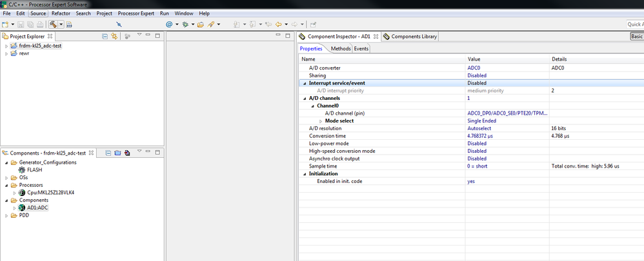Open the Build configuration dropdown arrow

pos(61,24)
